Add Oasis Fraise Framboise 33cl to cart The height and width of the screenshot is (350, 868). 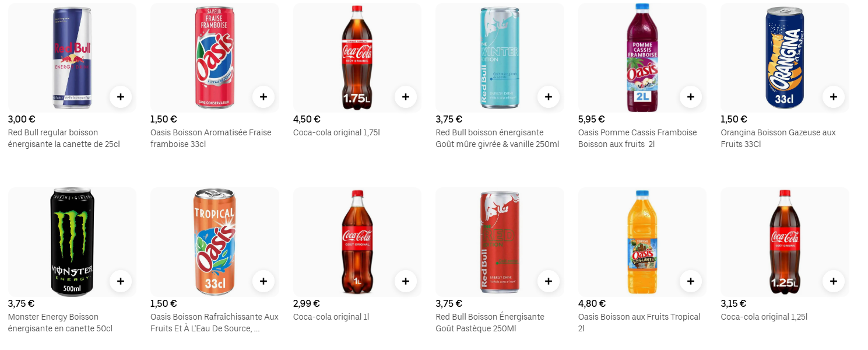tap(263, 97)
